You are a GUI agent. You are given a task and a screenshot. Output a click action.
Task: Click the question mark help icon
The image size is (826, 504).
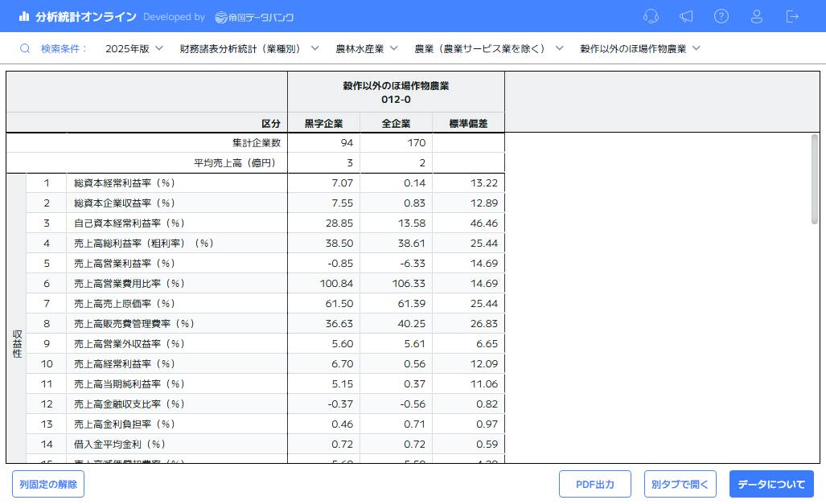(721, 16)
